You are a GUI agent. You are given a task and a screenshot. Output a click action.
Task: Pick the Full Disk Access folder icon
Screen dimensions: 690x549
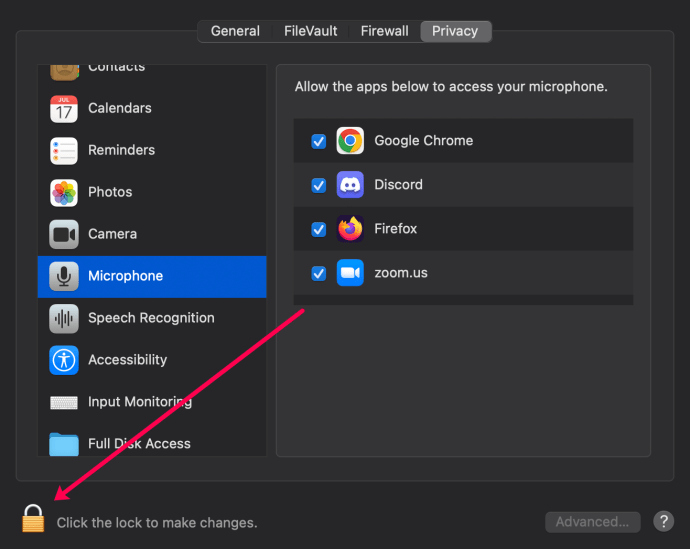click(64, 444)
